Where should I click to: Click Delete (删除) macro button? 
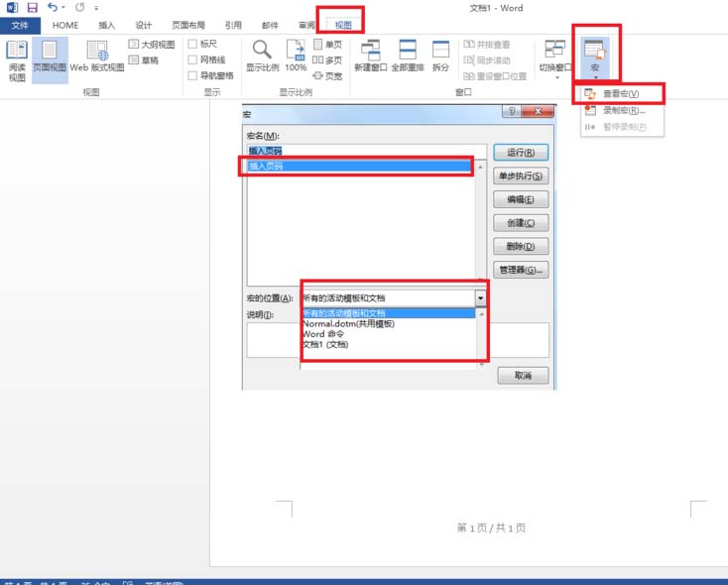click(521, 246)
